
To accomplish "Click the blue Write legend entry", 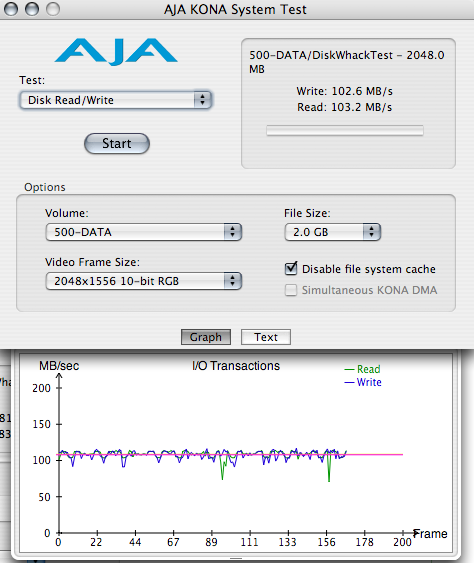I will 363,382.
